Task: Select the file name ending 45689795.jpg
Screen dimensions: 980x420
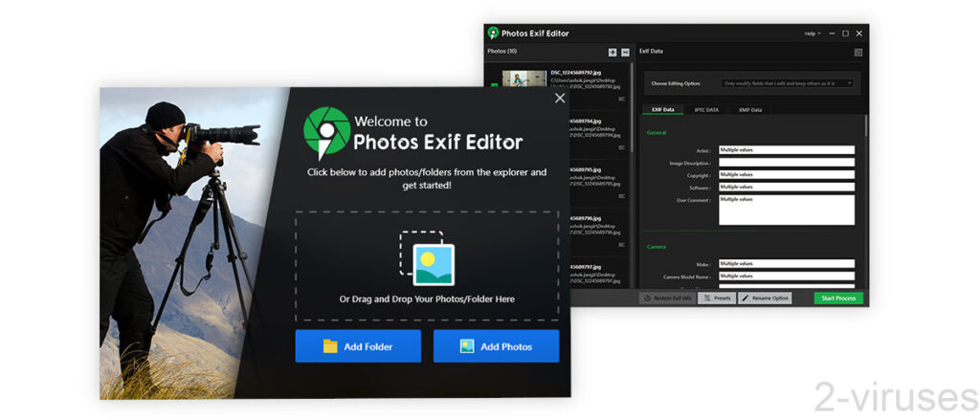Action: pos(587,169)
